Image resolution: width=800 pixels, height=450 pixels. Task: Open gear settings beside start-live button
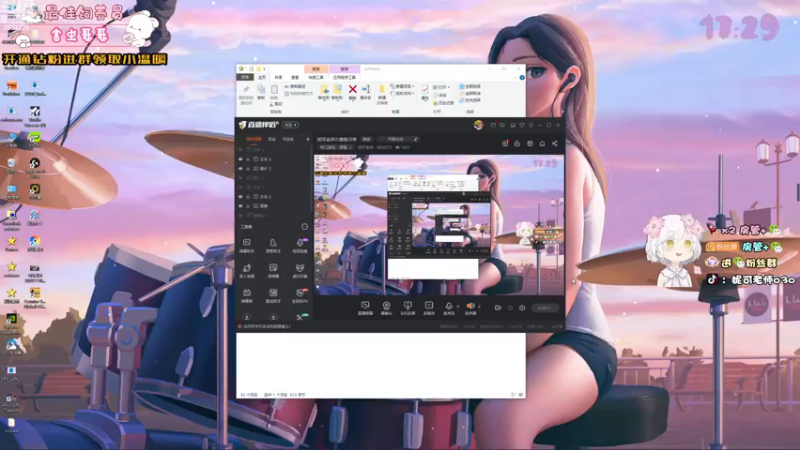522,308
